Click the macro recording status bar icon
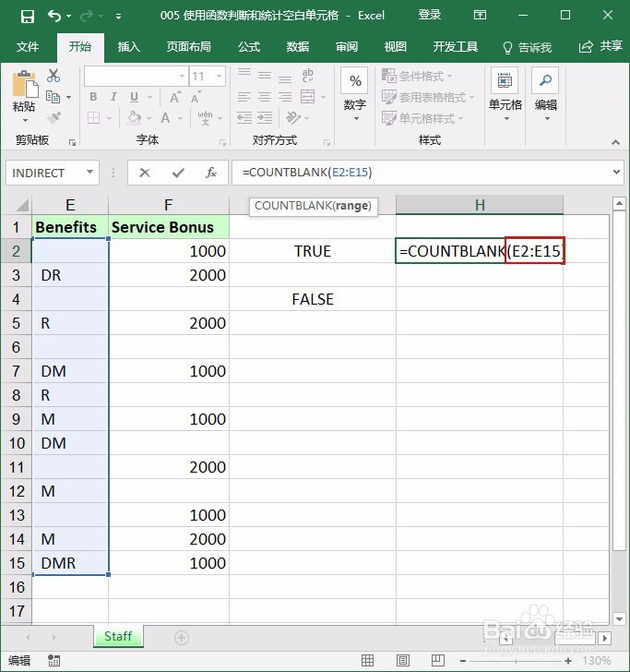630x672 pixels. point(54,660)
